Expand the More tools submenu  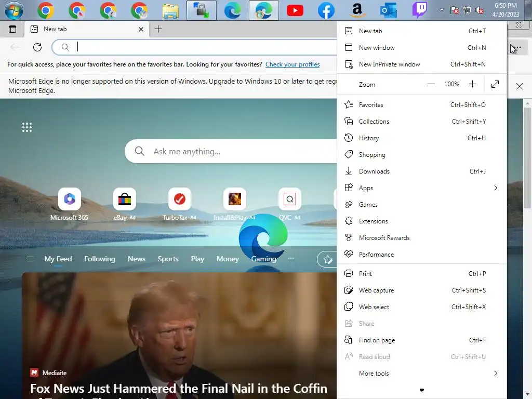click(x=422, y=373)
